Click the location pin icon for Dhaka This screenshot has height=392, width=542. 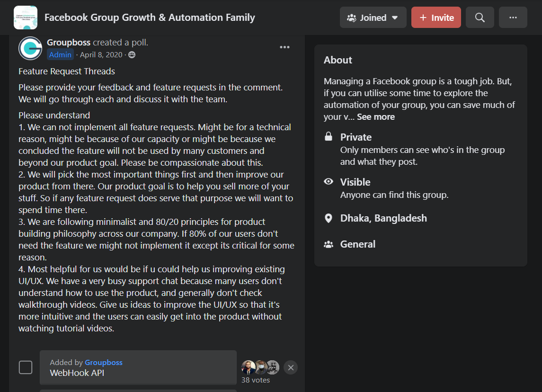point(329,218)
